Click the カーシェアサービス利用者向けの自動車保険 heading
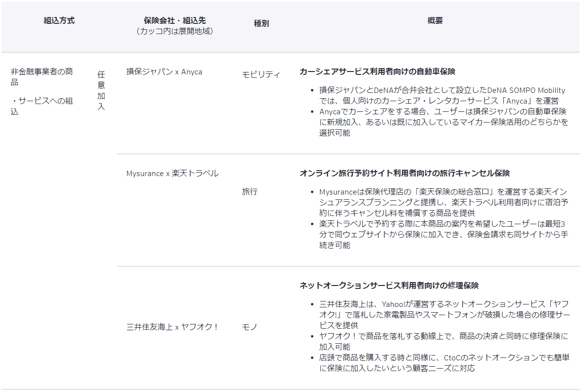This screenshot has width=582, height=392. point(377,71)
